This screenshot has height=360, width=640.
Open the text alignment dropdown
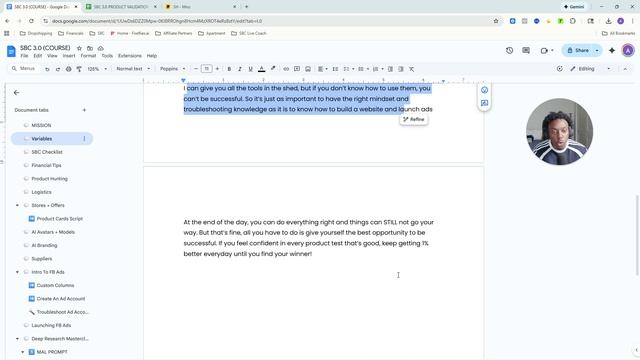coord(322,69)
